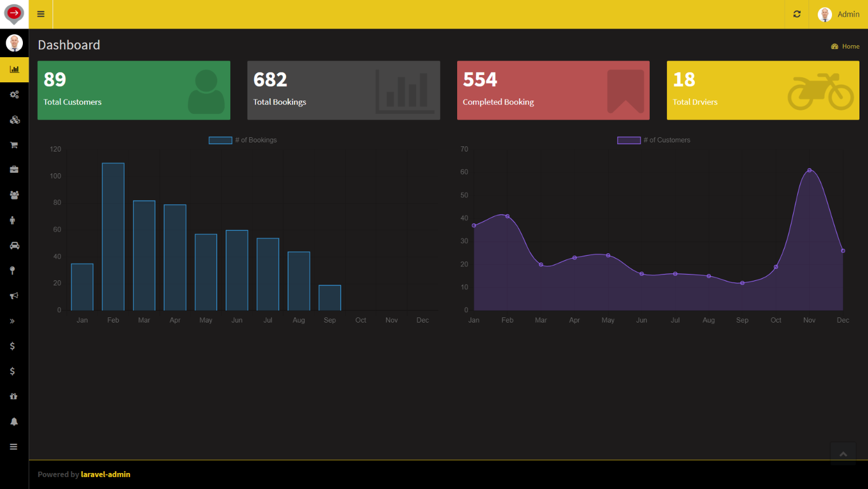Open the shopping cart sidebar icon
868x489 pixels.
(x=14, y=145)
